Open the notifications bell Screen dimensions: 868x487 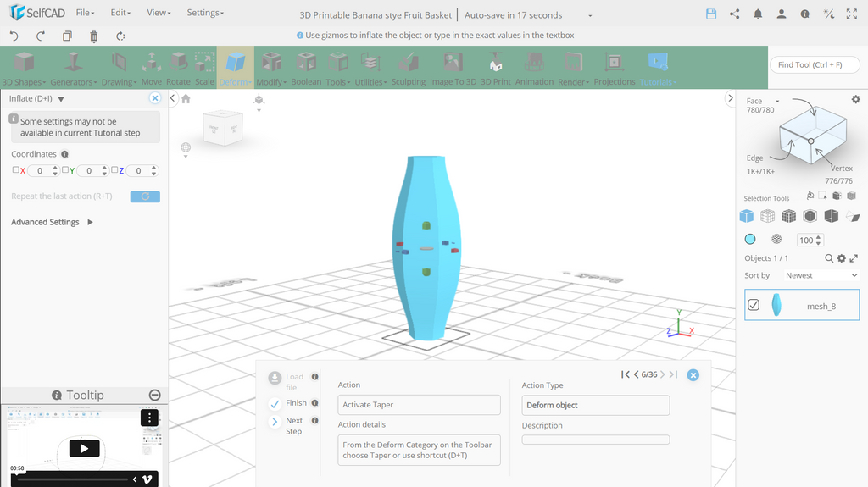pos(758,14)
